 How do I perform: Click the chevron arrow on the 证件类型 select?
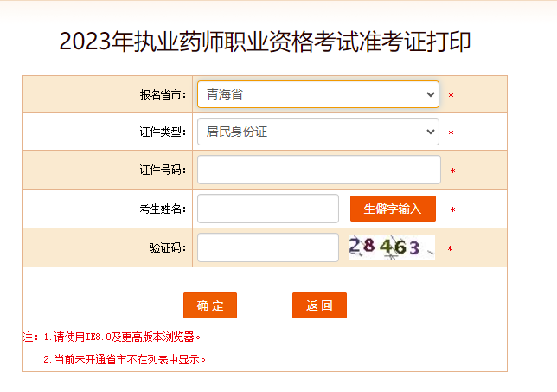click(x=431, y=132)
